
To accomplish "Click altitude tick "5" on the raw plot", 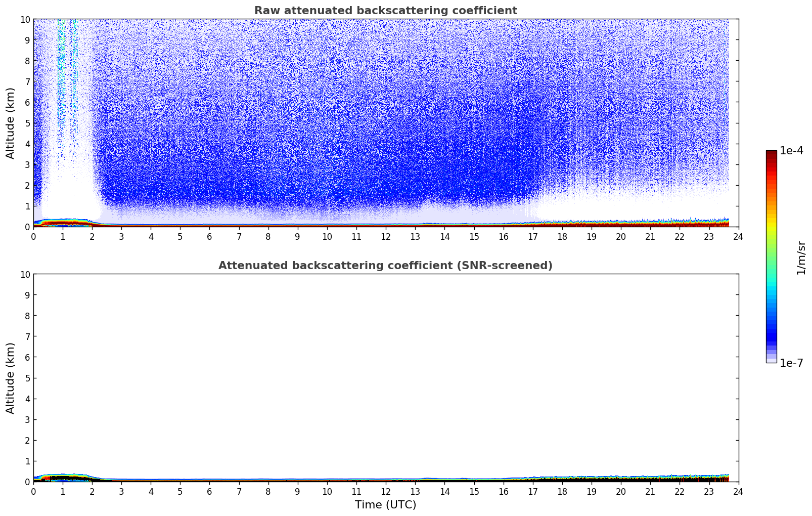I will coord(27,123).
